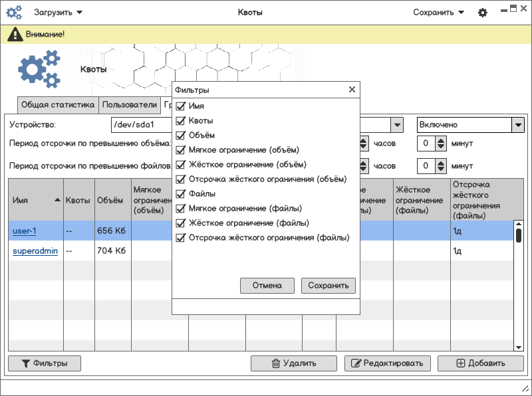Image resolution: width=532 pixels, height=396 pixels.
Task: Click the часов stepper arrows for объём period
Action: (364, 144)
